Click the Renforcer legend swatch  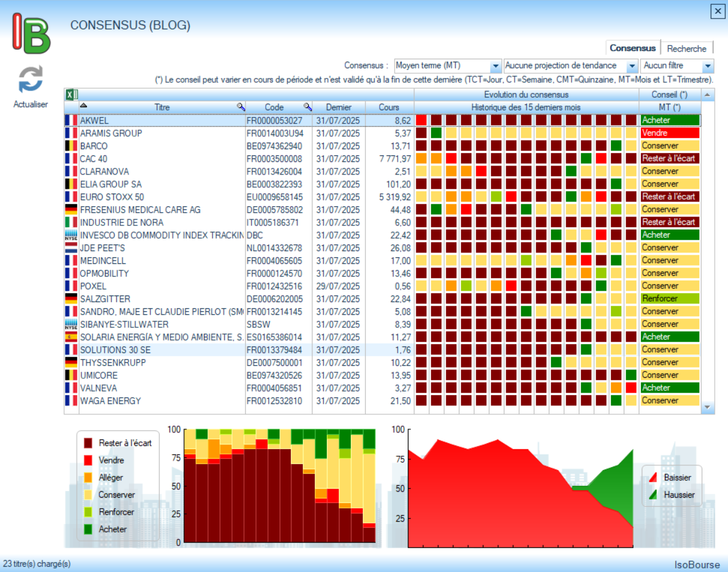(88, 512)
